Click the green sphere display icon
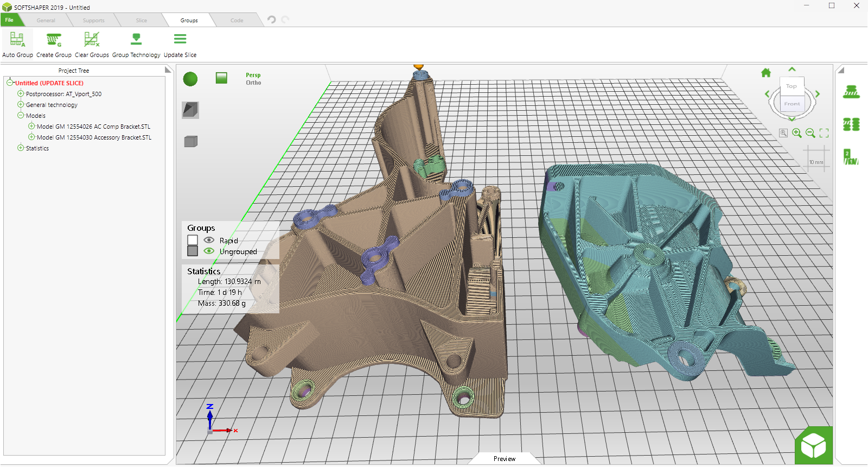The width and height of the screenshot is (868, 467). pos(190,79)
